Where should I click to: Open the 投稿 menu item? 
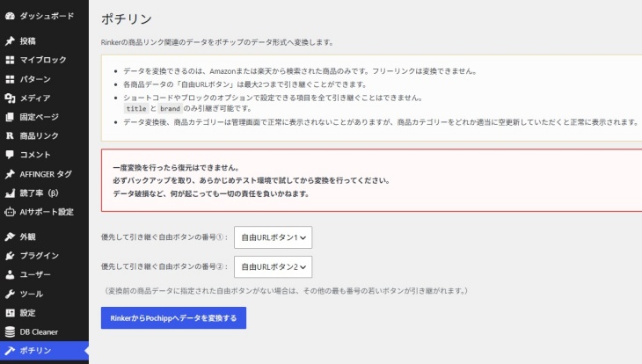[44, 41]
